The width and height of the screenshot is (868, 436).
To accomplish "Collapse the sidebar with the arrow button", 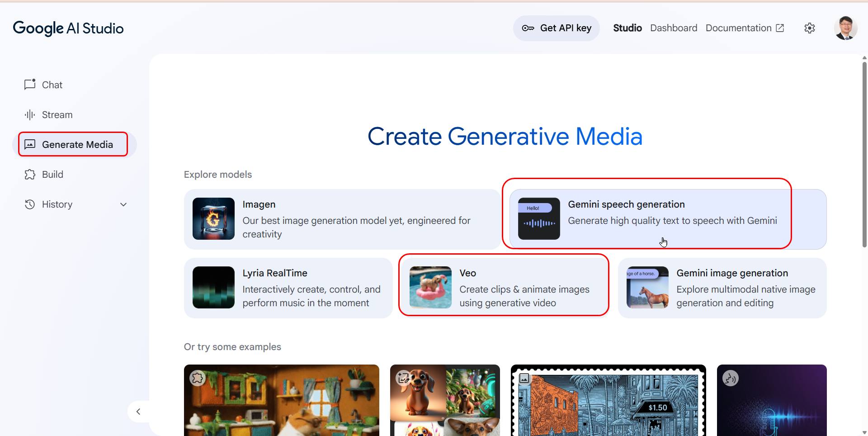I will [x=138, y=412].
